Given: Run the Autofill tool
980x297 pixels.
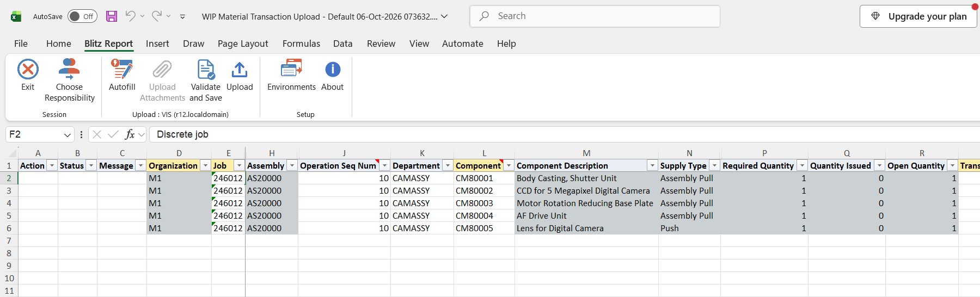Looking at the screenshot, I should 122,75.
